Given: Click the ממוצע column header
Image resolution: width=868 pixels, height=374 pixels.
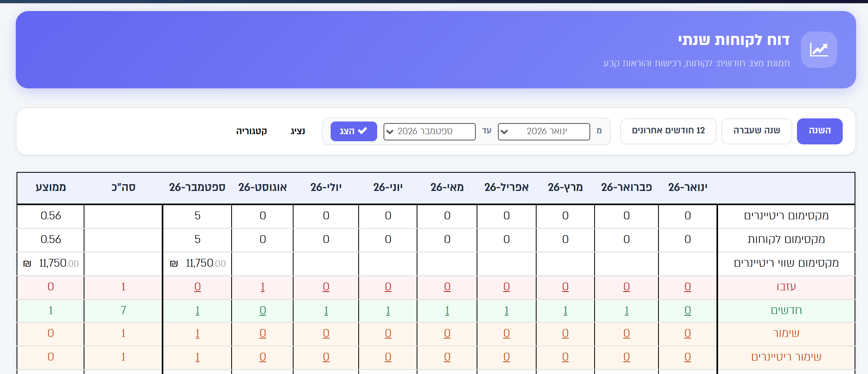Looking at the screenshot, I should [x=51, y=187].
